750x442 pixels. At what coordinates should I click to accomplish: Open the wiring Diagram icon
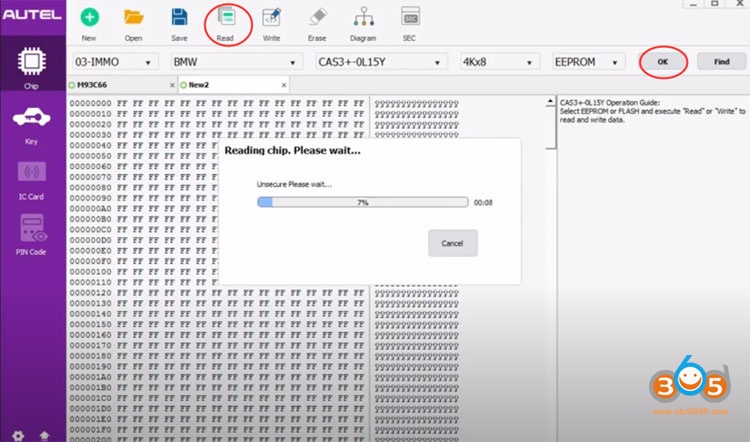coord(363,22)
